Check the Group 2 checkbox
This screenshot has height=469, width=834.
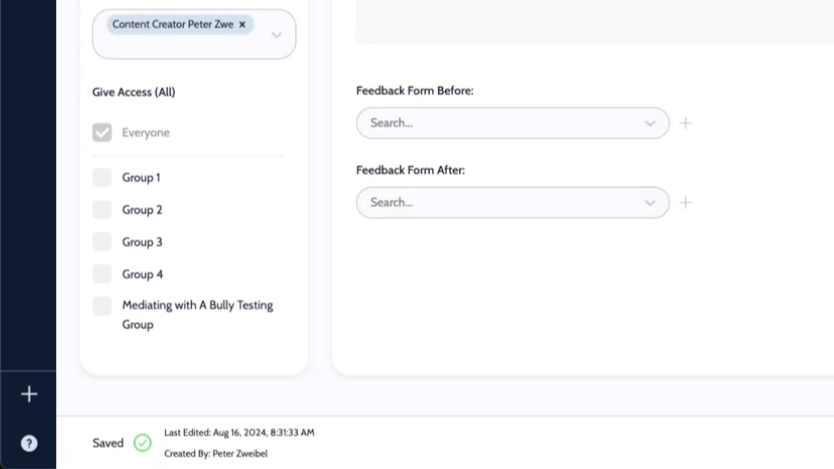point(102,210)
